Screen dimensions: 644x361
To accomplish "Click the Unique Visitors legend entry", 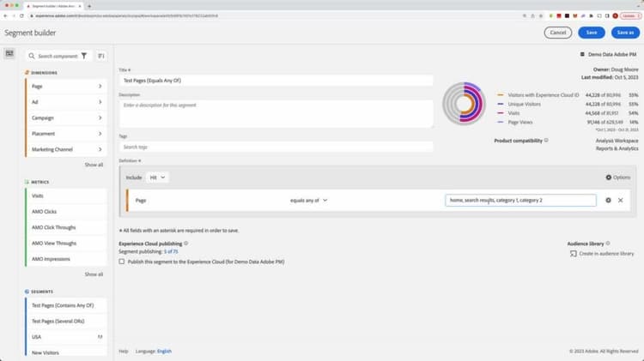I will (524, 105).
